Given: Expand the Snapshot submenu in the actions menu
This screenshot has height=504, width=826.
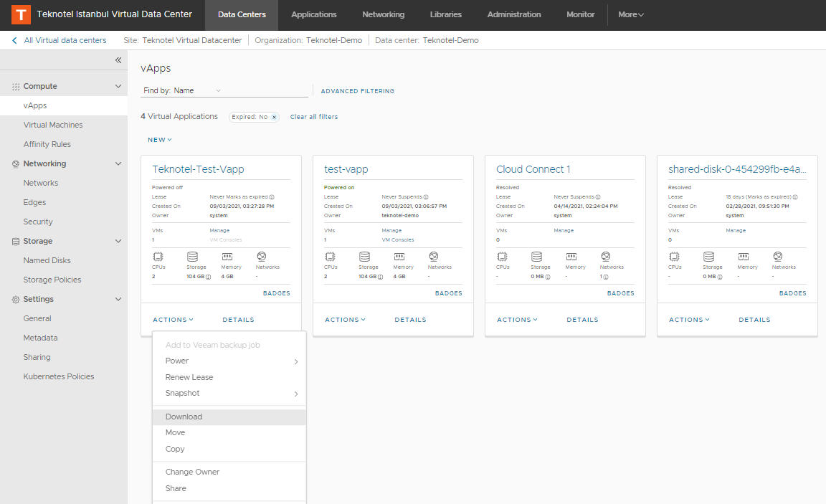Looking at the screenshot, I should pos(229,394).
